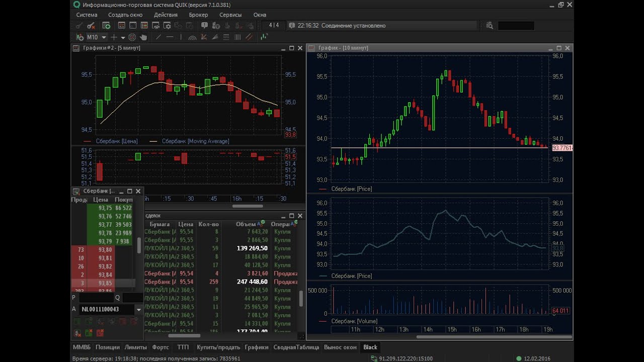Click server address 91.209.122.220:15100 in status bar
The width and height of the screenshot is (644, 362).
click(x=405, y=358)
